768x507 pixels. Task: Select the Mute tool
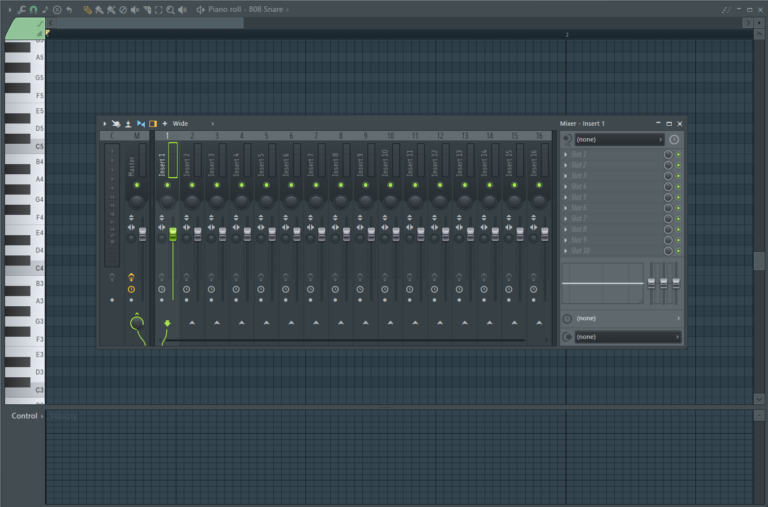(x=135, y=9)
